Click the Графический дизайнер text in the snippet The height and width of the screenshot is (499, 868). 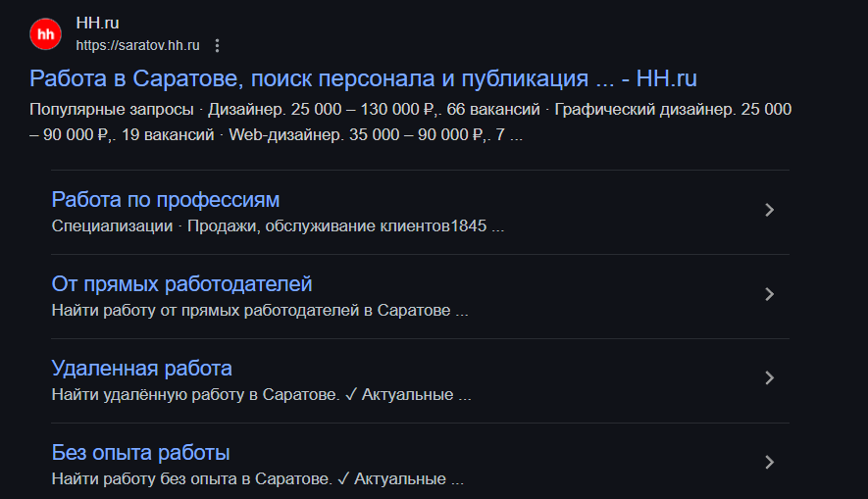click(645, 109)
